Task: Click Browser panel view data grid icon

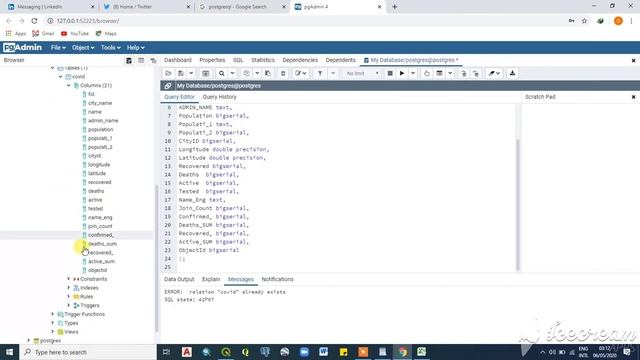Action: tap(141, 60)
